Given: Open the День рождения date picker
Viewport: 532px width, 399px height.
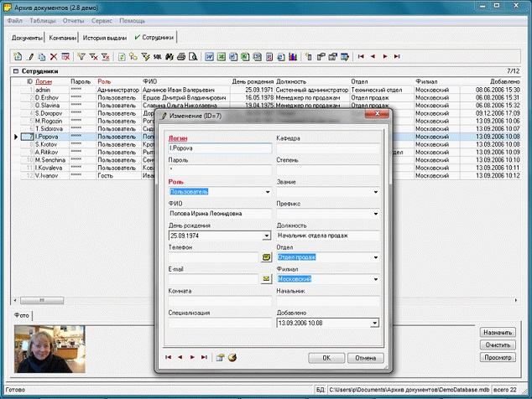Looking at the screenshot, I should (x=267, y=236).
